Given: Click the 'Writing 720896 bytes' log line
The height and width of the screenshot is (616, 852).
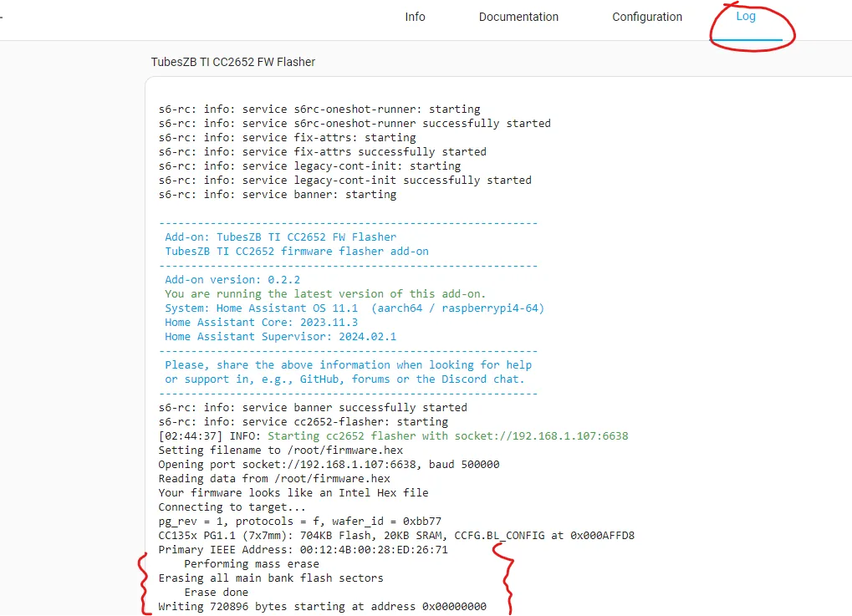Looking at the screenshot, I should tap(322, 607).
